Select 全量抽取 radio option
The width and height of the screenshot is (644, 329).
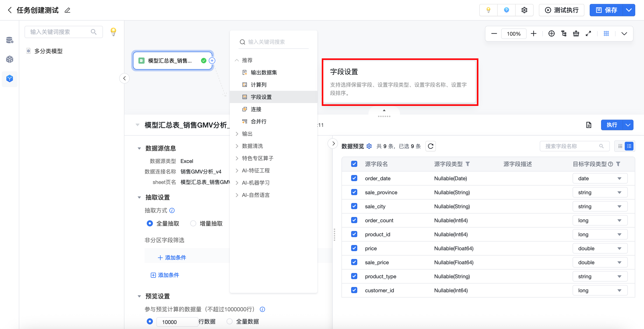pyautogui.click(x=149, y=223)
